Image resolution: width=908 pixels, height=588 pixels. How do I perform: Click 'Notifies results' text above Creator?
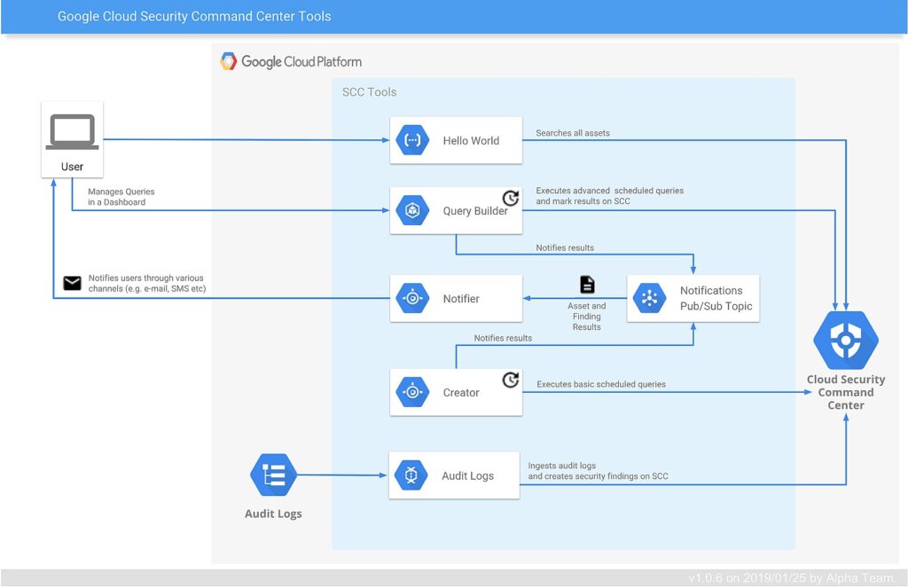(x=504, y=338)
